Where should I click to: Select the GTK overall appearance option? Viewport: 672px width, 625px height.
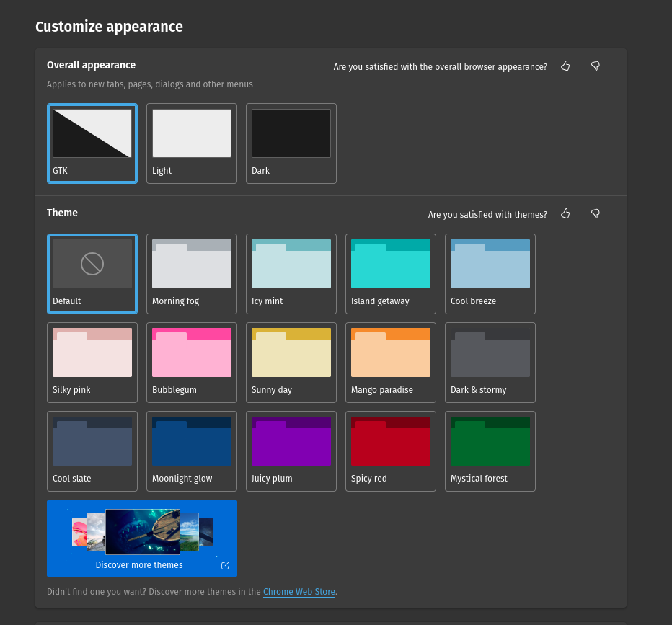coord(92,143)
